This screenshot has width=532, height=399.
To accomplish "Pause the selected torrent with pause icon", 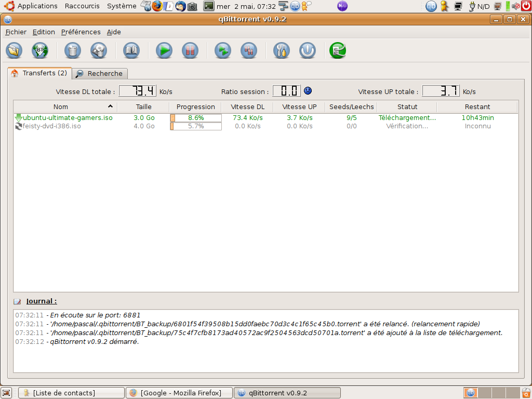I will click(190, 50).
